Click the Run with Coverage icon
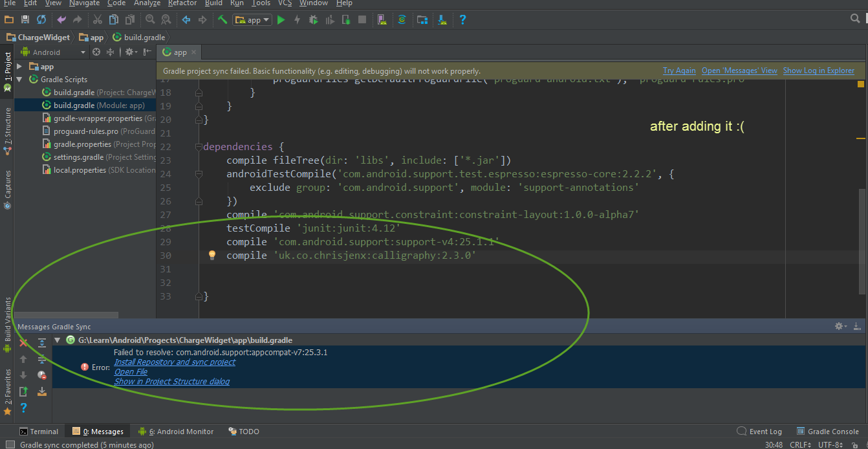Image resolution: width=868 pixels, height=449 pixels. [330, 20]
